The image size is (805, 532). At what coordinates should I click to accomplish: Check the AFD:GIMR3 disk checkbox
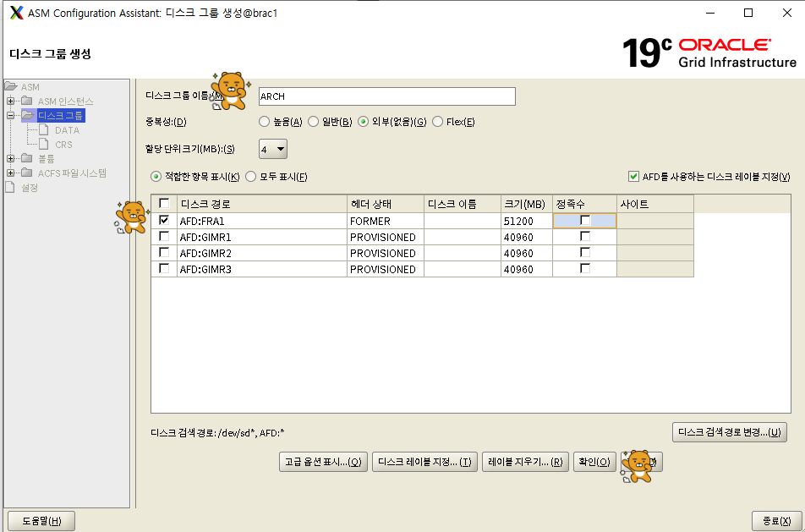click(x=164, y=268)
